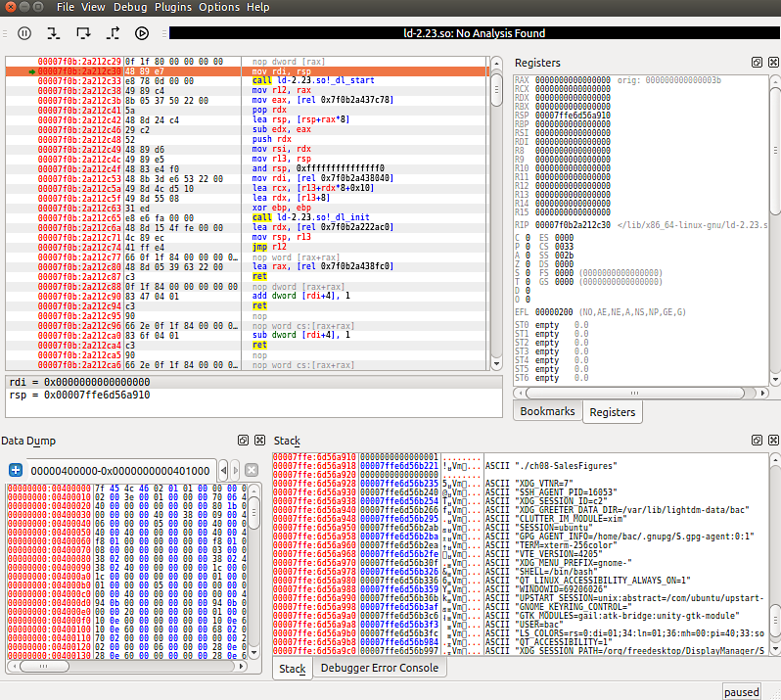Select the call _dl_start instruction line
The height and width of the screenshot is (700, 781).
247,80
